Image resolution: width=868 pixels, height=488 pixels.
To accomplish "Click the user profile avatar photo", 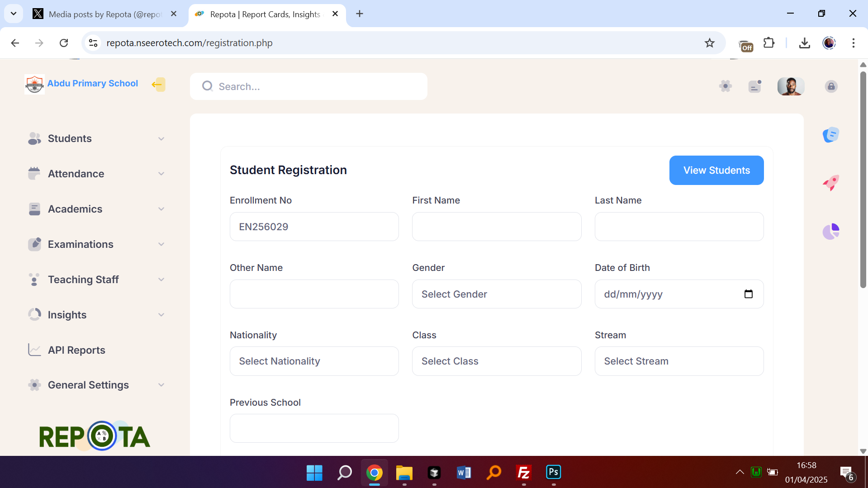I will point(790,86).
